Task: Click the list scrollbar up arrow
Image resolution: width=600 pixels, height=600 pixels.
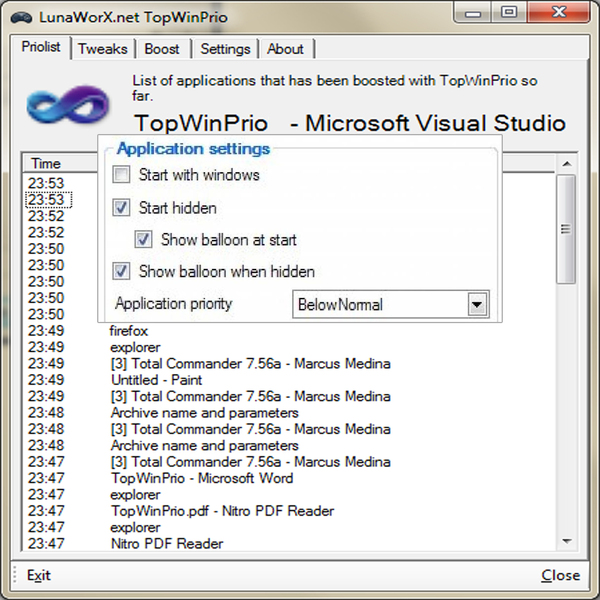Action: (567, 164)
